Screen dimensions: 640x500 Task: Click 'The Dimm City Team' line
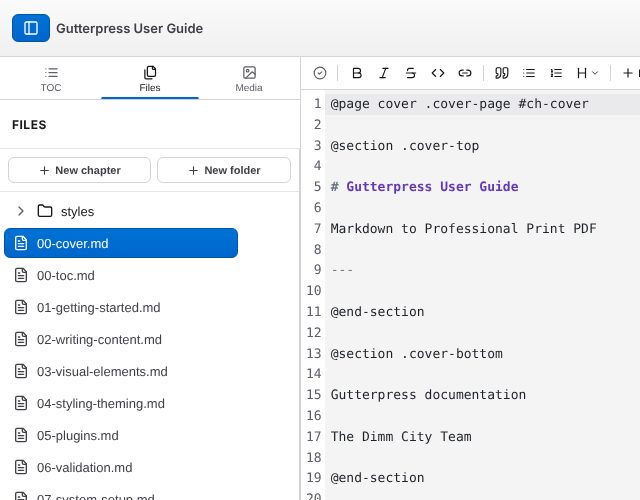coord(401,436)
